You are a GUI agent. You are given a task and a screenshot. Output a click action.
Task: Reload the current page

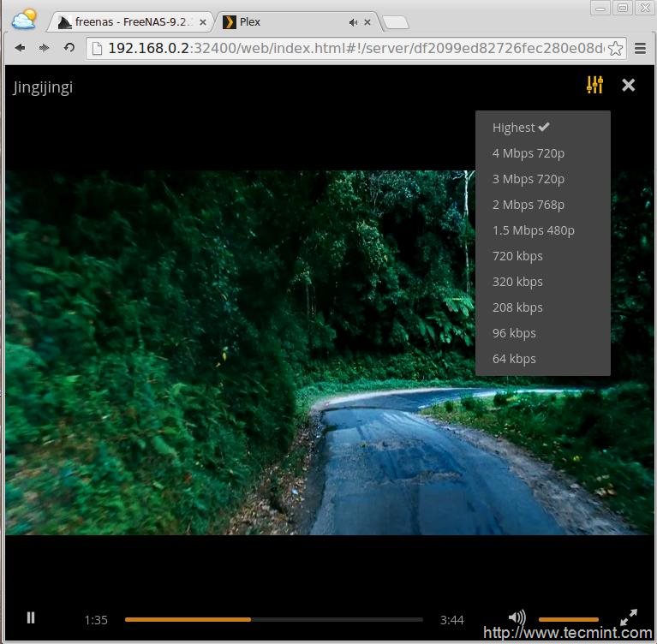[x=69, y=49]
